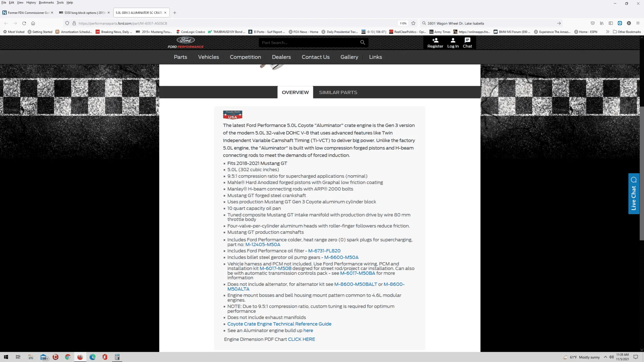Viewport: 644px width, 362px height.
Task: Open a new browser tab
Action: click(x=175, y=13)
